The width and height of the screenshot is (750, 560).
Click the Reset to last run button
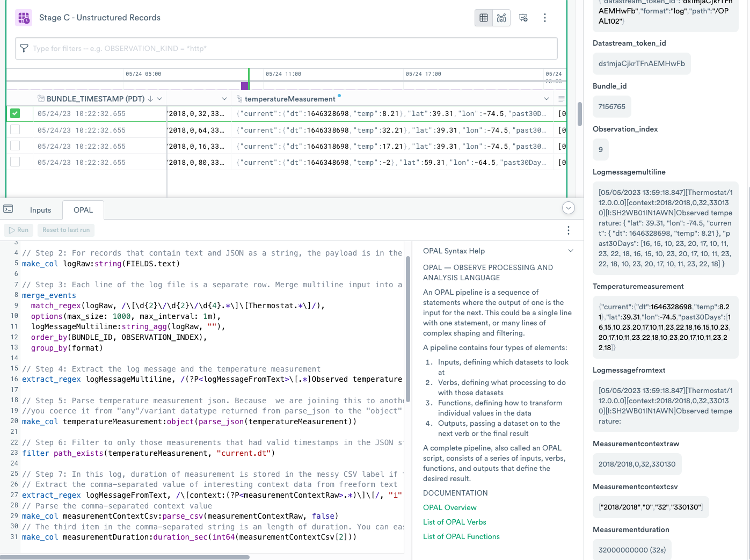coord(66,230)
